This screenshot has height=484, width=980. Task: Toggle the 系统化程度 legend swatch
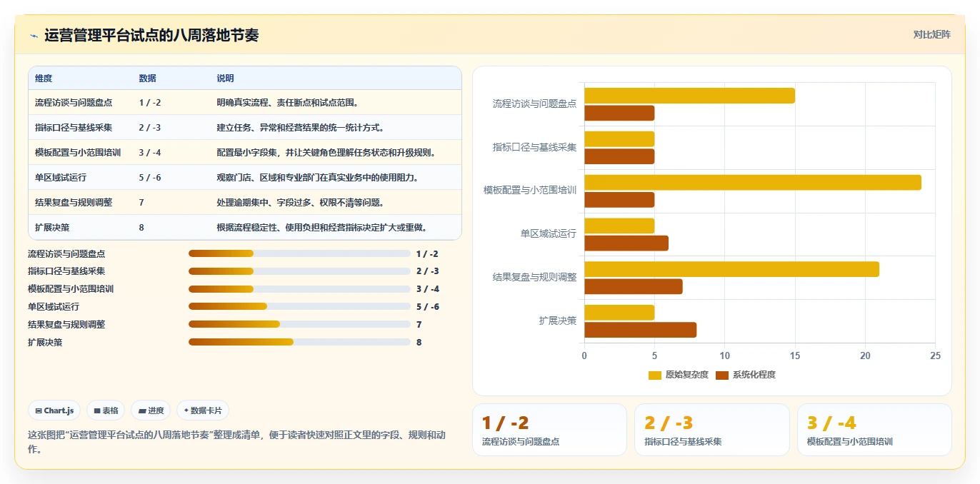point(721,375)
